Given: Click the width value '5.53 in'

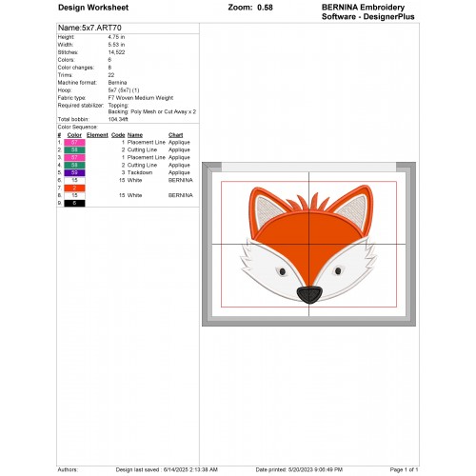Looking at the screenshot, I should [116, 45].
